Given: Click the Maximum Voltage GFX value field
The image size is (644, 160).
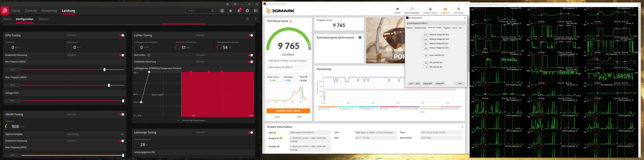Looking at the screenshot, I should (x=425, y=35).
